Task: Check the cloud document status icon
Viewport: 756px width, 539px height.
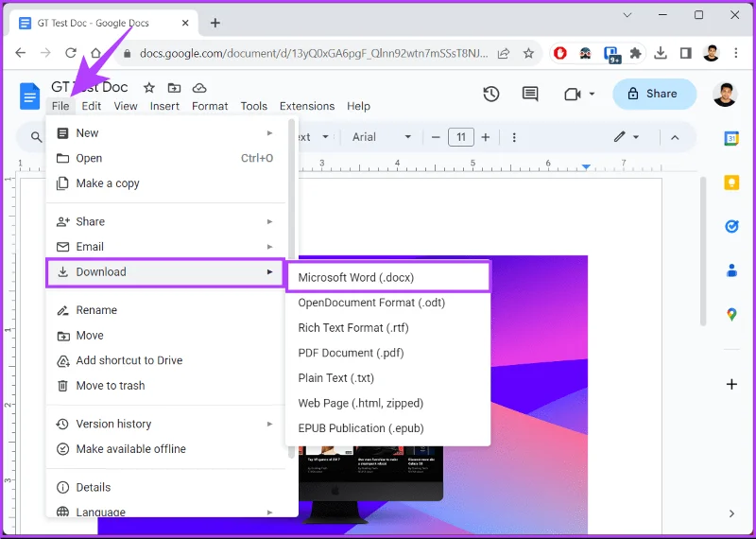Action: [199, 88]
